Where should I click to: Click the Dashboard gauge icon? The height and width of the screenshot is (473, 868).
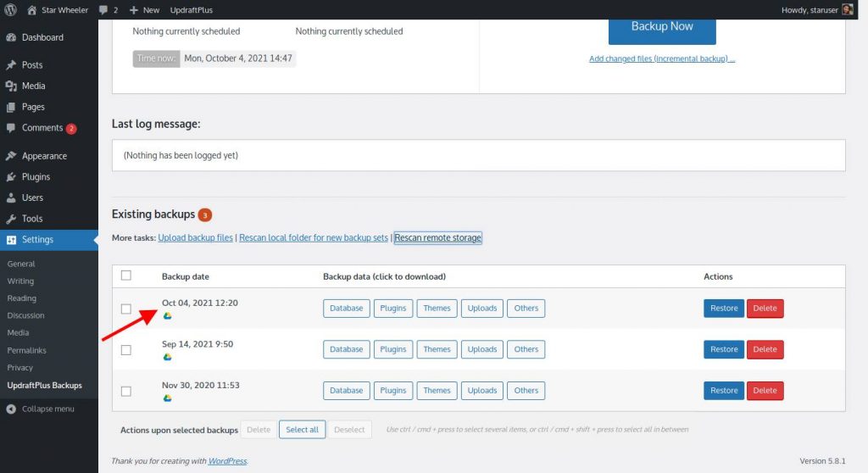coord(11,37)
